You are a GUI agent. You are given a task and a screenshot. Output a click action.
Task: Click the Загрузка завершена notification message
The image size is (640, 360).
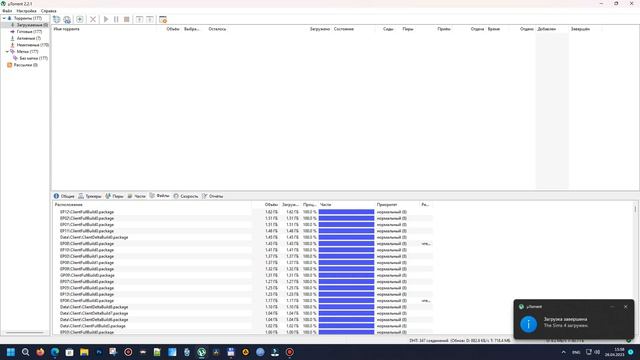click(565, 319)
